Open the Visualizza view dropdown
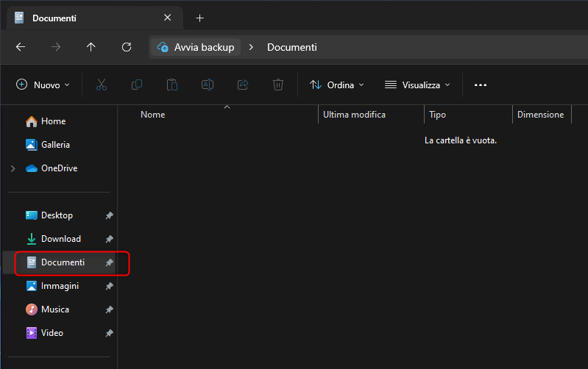This screenshot has height=369, width=588. [x=417, y=85]
